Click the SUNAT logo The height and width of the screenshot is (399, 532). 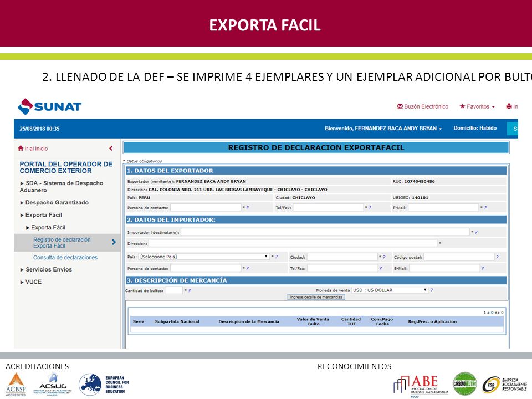[x=49, y=106]
